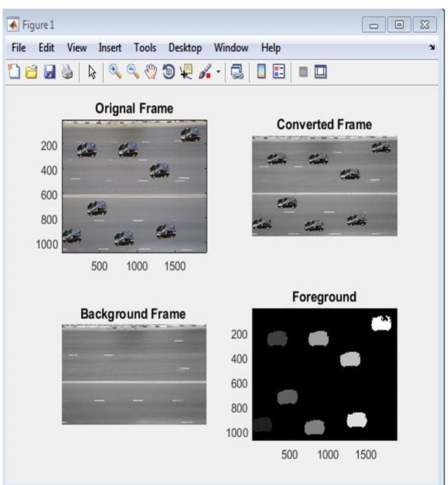This screenshot has height=485, width=448.
Task: Enable the Data Cursor tool
Action: (187, 71)
